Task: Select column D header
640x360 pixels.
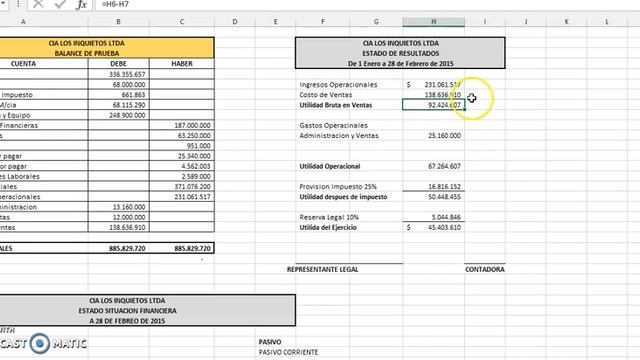Action: [235, 22]
